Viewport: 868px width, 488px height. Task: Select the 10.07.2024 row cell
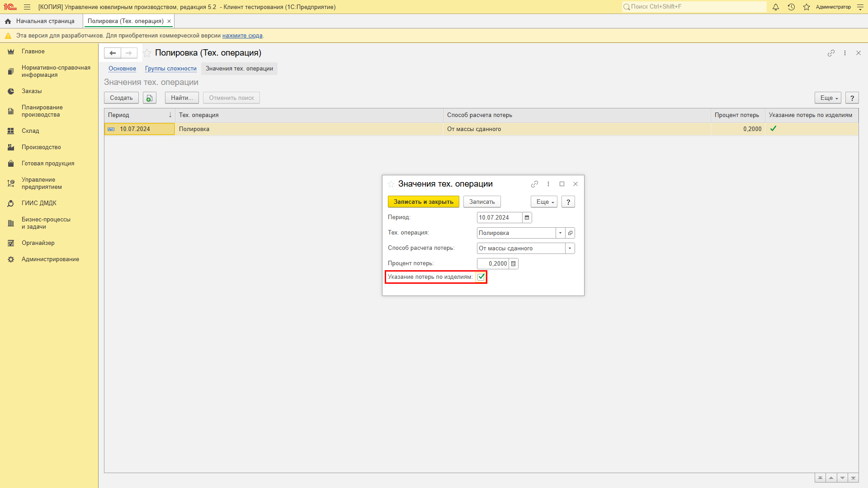140,129
